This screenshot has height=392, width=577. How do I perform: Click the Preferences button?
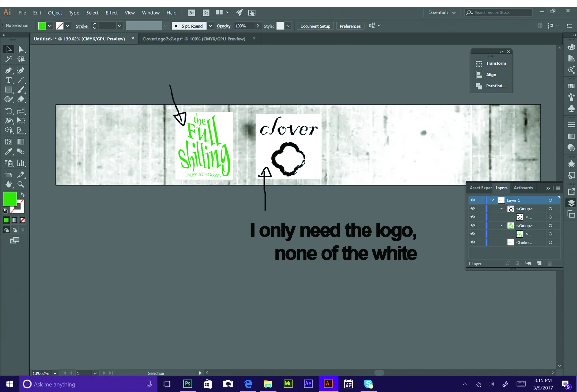350,26
